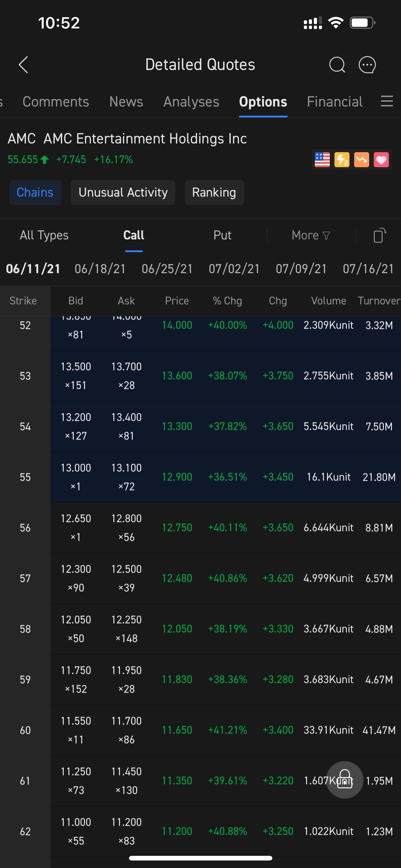Tap the Price column header
The height and width of the screenshot is (868, 401).
click(177, 301)
